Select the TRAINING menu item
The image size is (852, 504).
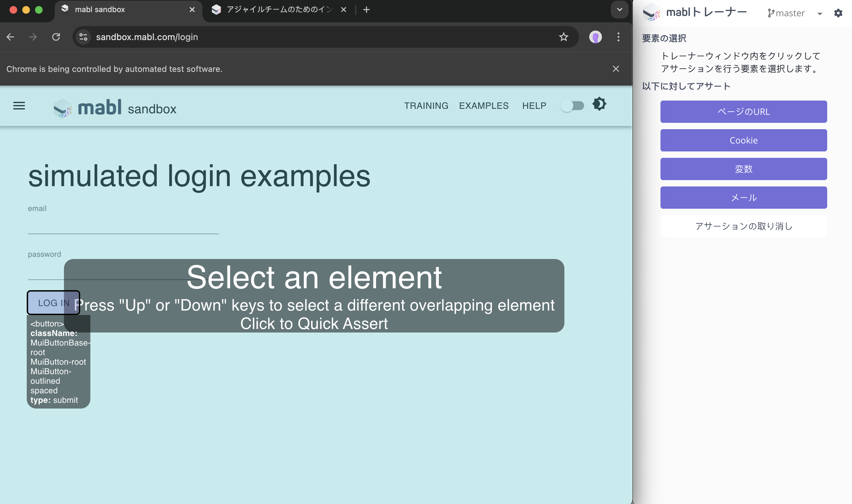[x=426, y=106]
